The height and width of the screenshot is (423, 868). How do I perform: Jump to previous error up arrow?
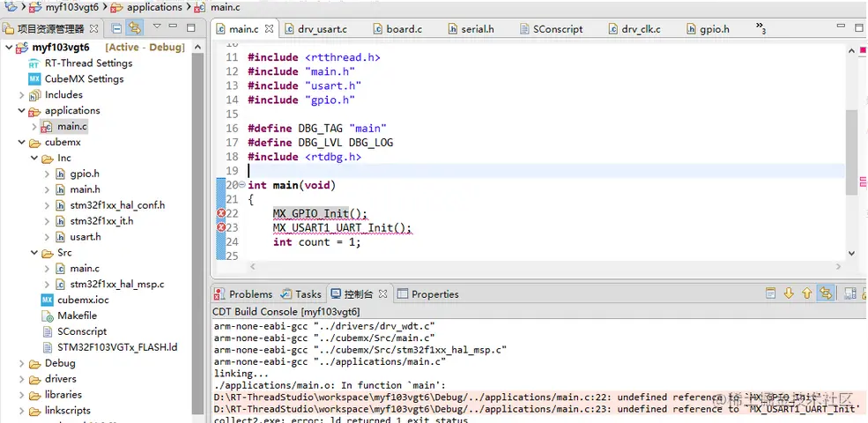806,293
